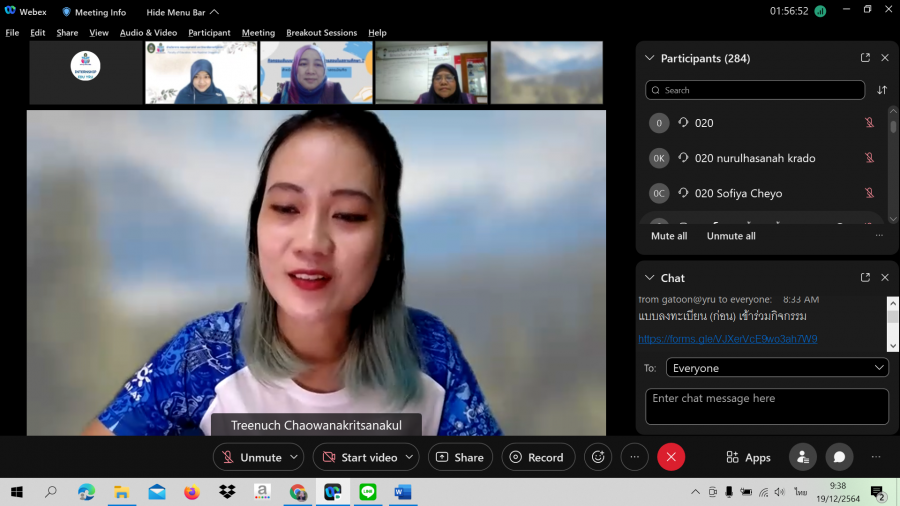The height and width of the screenshot is (506, 900).
Task: Toggle Record for the meeting
Action: [537, 457]
